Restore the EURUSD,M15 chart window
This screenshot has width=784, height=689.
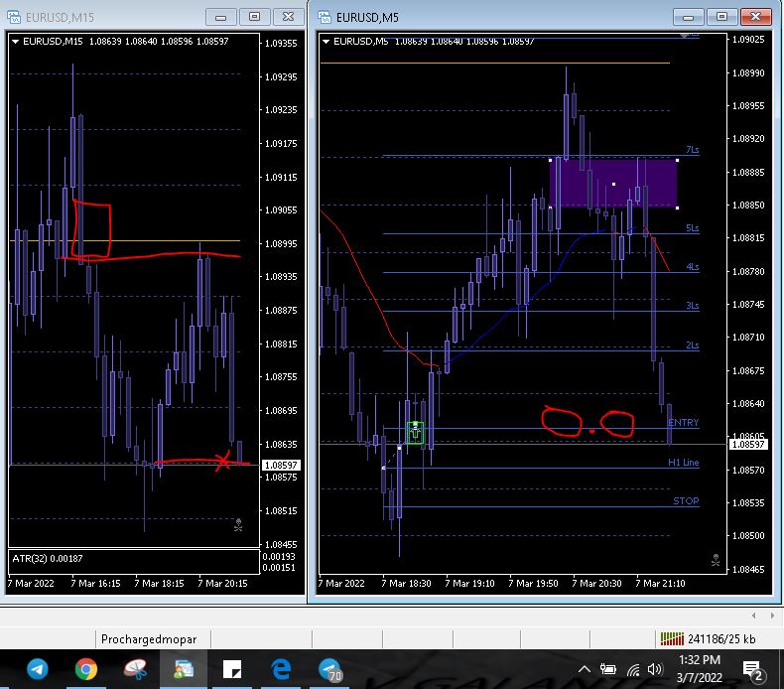(x=254, y=17)
